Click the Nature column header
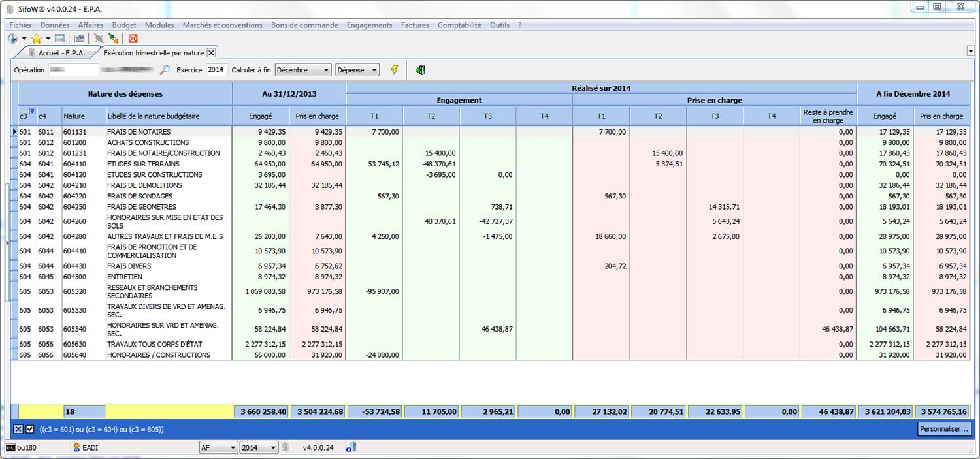 coord(84,116)
